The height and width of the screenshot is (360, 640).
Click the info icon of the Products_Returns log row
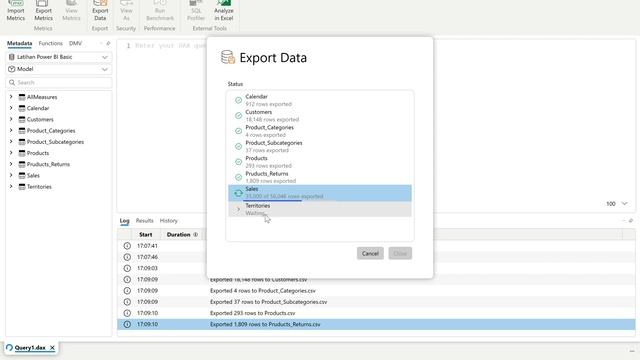(x=127, y=324)
